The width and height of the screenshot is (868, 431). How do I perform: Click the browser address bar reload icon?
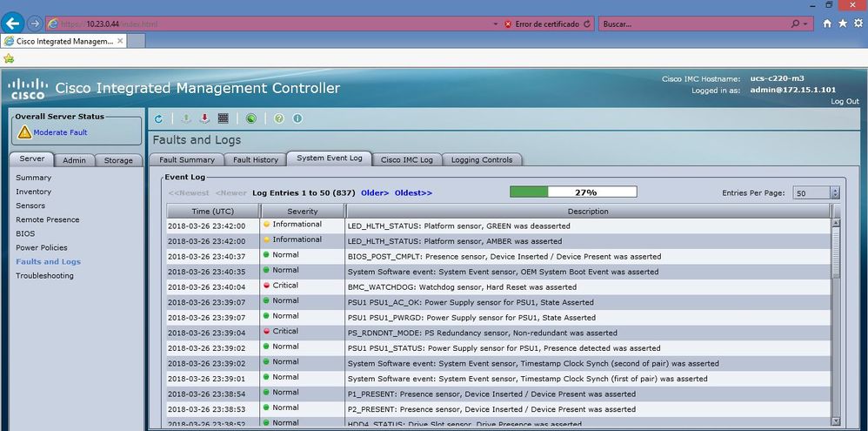click(587, 24)
